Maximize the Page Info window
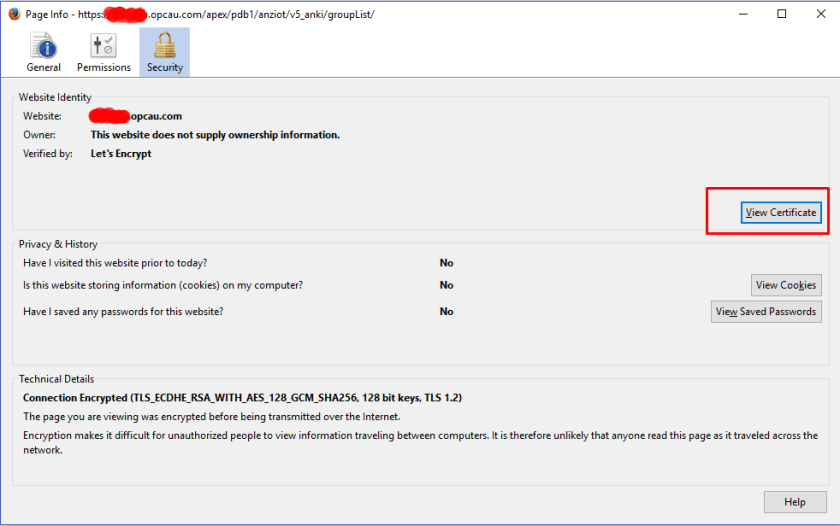 782,14
